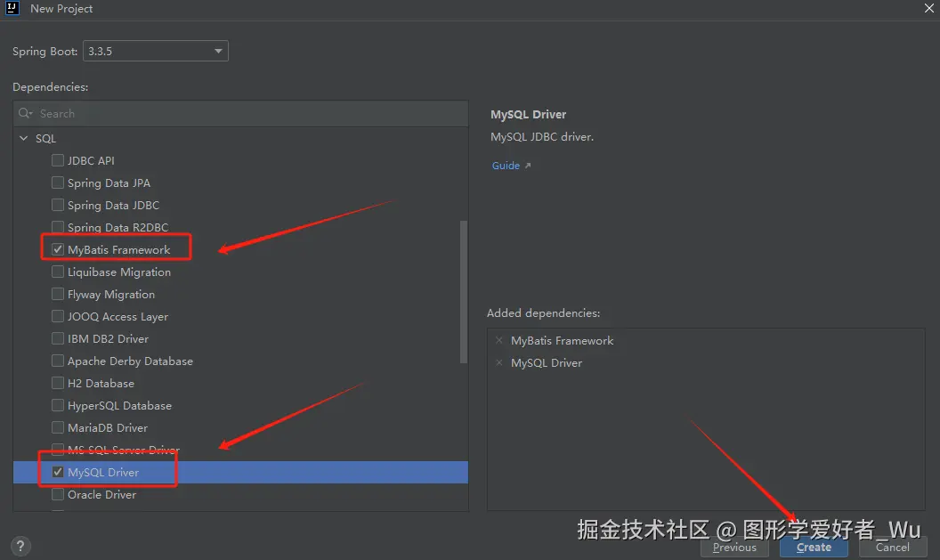
Task: Uncheck MyBatis Framework checkbox
Action: [x=58, y=248]
